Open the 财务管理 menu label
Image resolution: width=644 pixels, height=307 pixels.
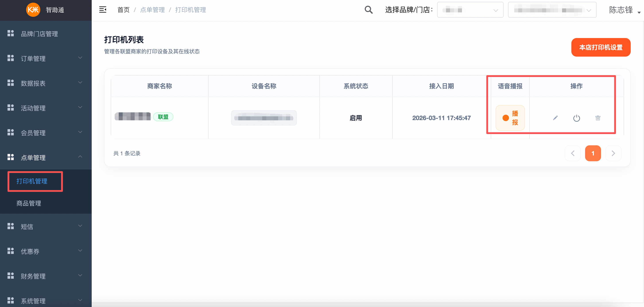(x=33, y=276)
